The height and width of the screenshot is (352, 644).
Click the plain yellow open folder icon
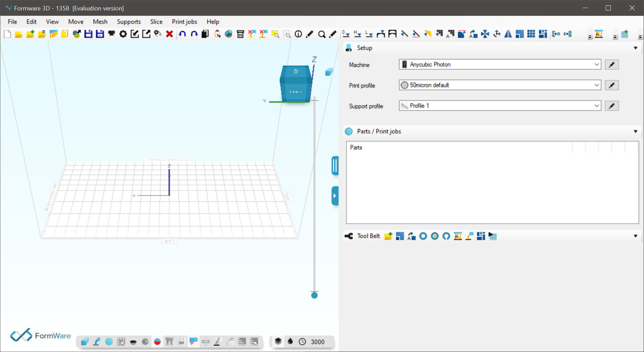[19, 34]
